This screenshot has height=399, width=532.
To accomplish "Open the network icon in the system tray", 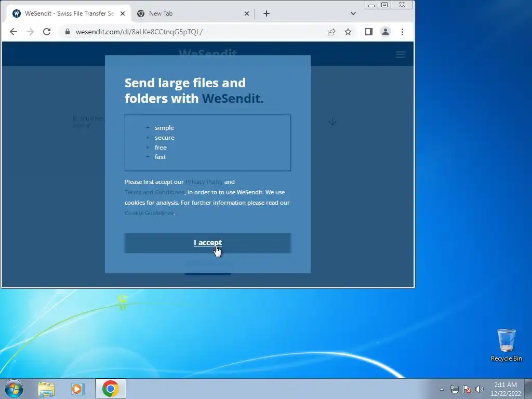I will pyautogui.click(x=454, y=389).
